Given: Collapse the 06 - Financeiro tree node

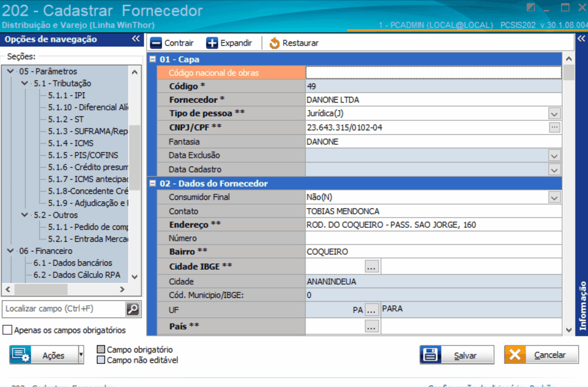Looking at the screenshot, I should tap(10, 251).
